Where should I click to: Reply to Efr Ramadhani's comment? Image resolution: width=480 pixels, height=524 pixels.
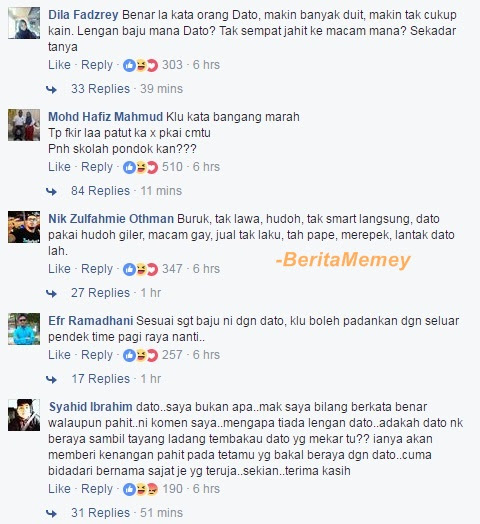97,355
